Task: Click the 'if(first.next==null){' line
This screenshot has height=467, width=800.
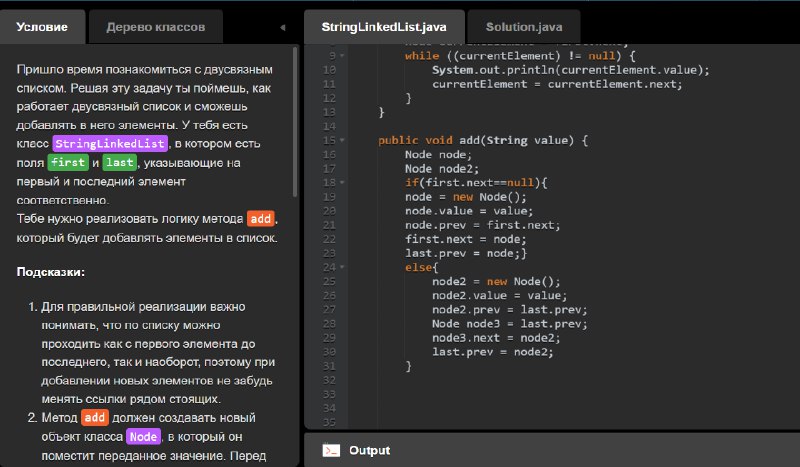Action: coord(476,183)
